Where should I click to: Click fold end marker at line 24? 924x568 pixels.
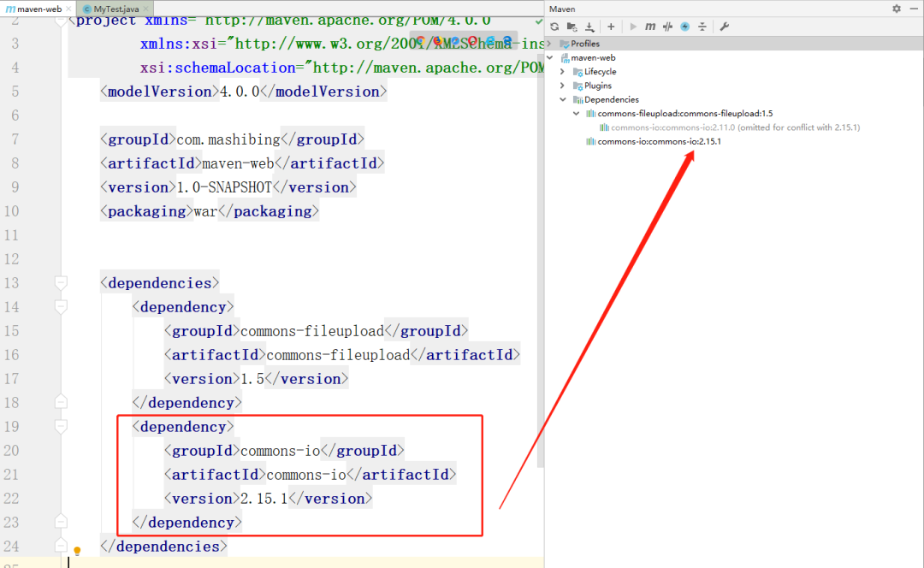pos(61,547)
